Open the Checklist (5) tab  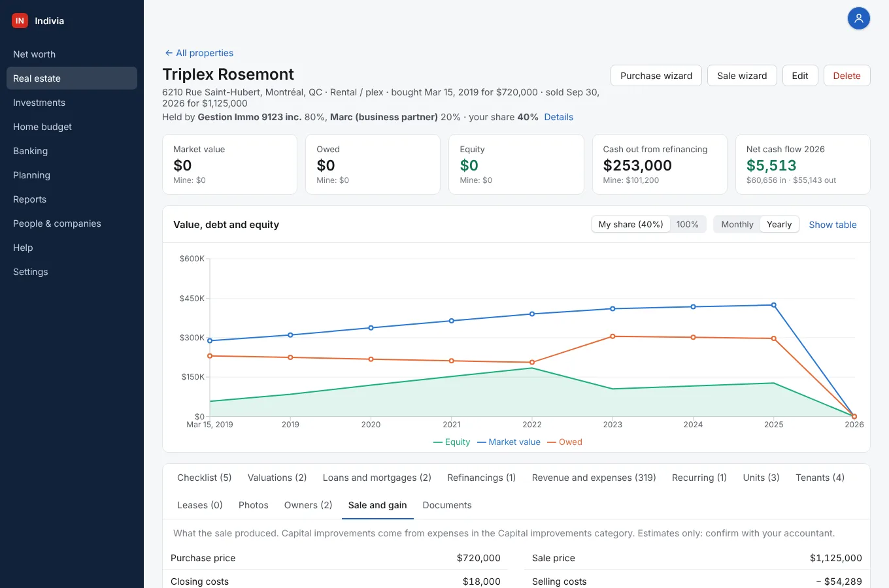coord(205,478)
